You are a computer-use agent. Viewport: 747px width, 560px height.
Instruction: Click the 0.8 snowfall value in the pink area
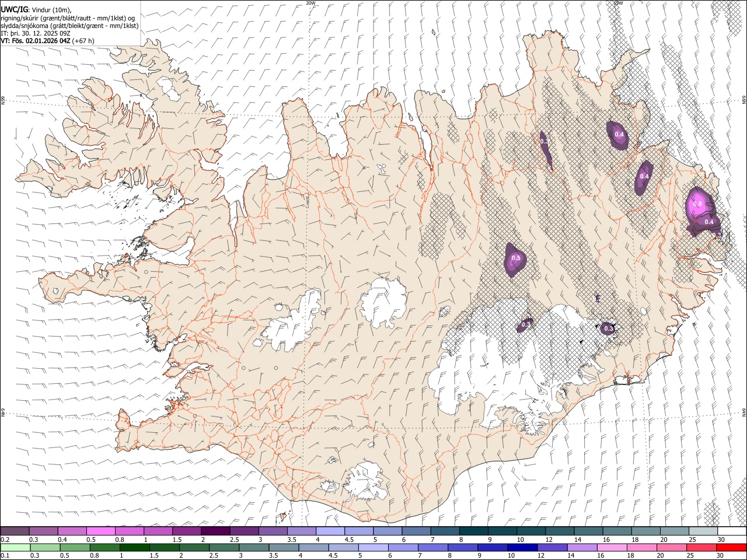coord(697,204)
